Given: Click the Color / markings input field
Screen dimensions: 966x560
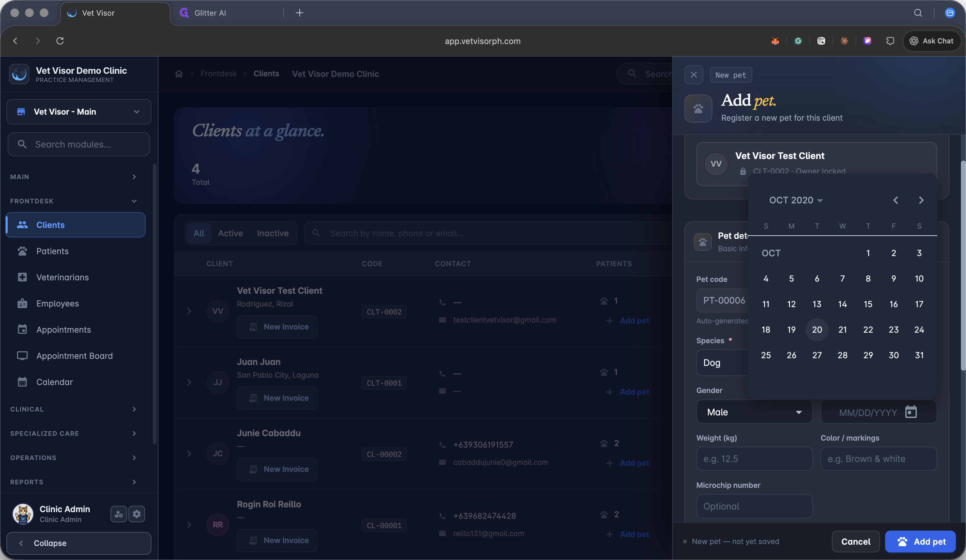Looking at the screenshot, I should [x=878, y=459].
